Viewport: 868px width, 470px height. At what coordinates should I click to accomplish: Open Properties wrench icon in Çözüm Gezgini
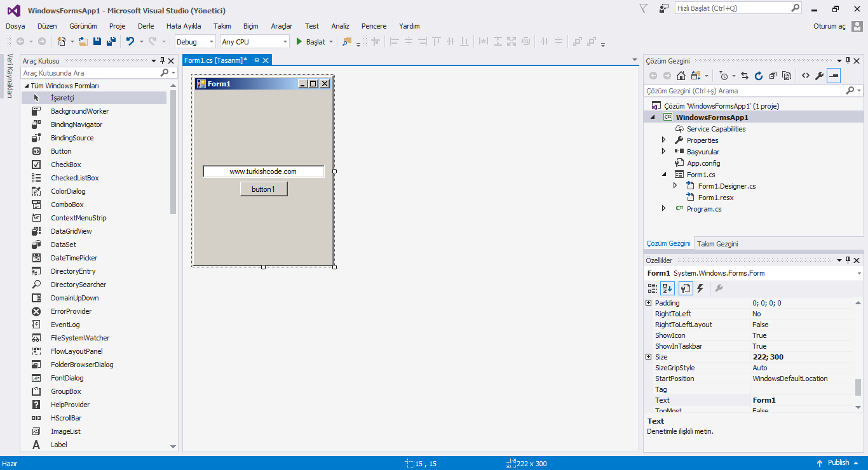[x=819, y=76]
